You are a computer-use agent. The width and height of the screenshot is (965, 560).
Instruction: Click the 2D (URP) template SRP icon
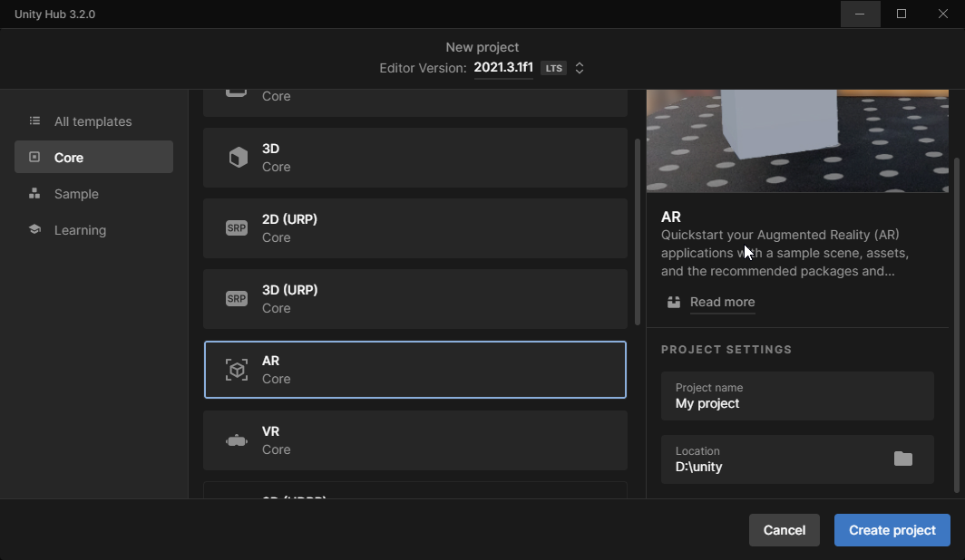237,227
